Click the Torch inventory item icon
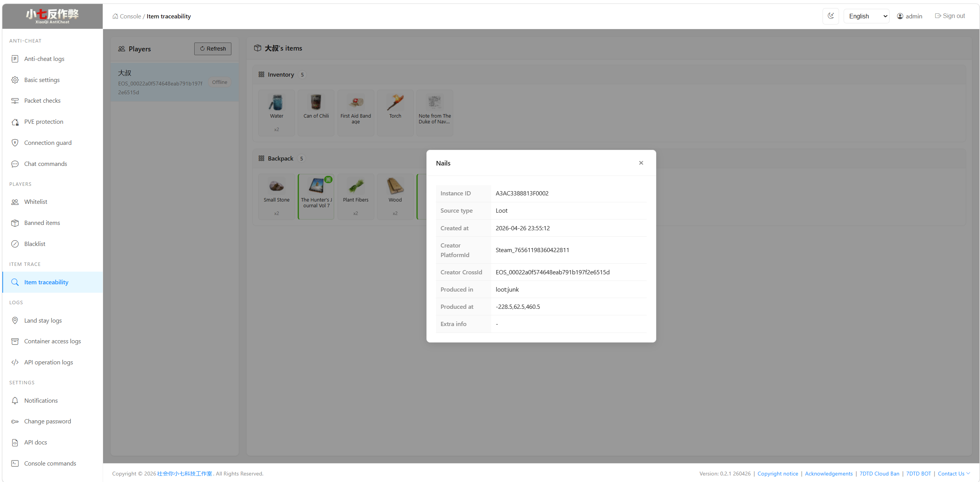980x482 pixels. click(x=395, y=103)
